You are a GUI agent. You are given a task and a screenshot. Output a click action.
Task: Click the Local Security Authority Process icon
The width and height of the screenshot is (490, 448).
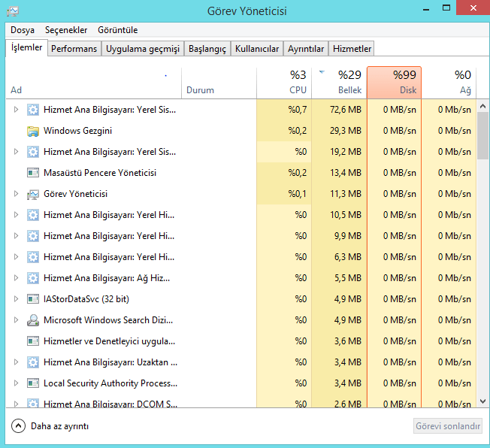pos(33,383)
